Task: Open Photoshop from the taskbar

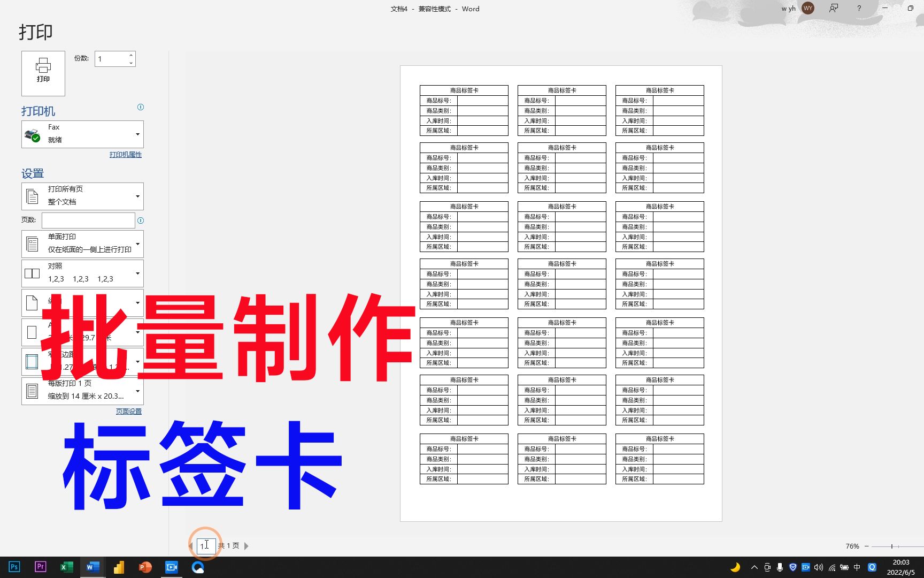Action: coord(13,567)
